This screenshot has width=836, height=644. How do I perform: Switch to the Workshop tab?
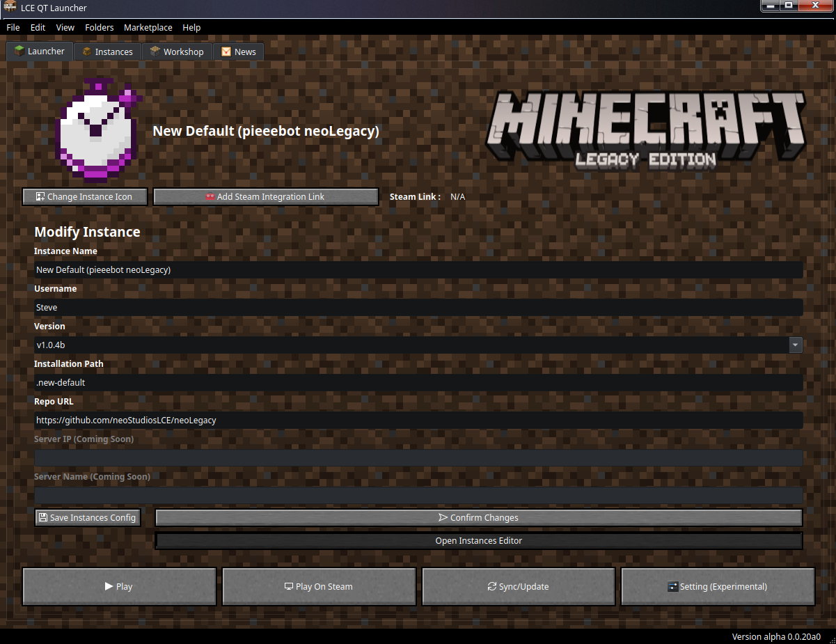177,52
